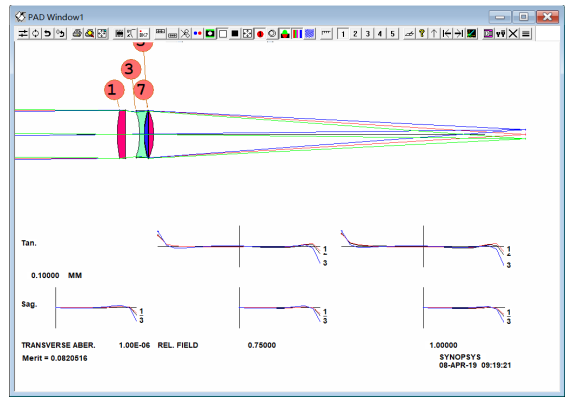Click the undo arrow toolbar icon
The image size is (576, 400).
click(47, 34)
